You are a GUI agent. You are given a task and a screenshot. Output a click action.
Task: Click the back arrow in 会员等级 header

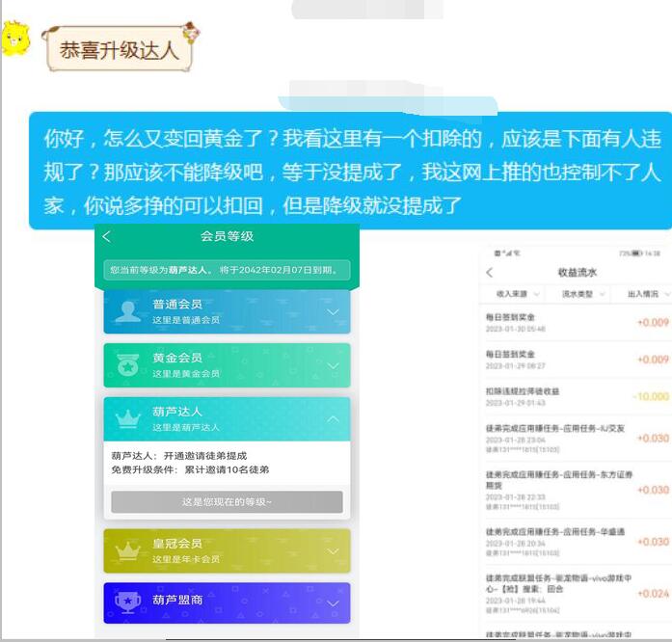pos(107,237)
